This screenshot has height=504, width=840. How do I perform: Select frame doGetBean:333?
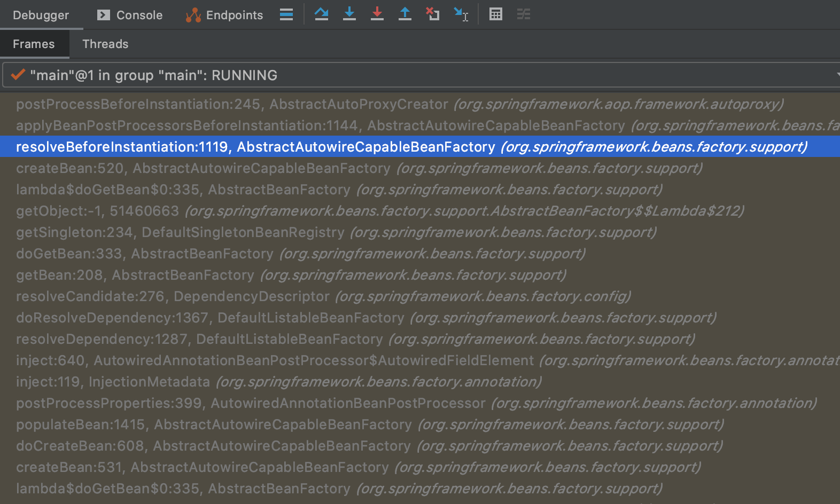pos(420,254)
